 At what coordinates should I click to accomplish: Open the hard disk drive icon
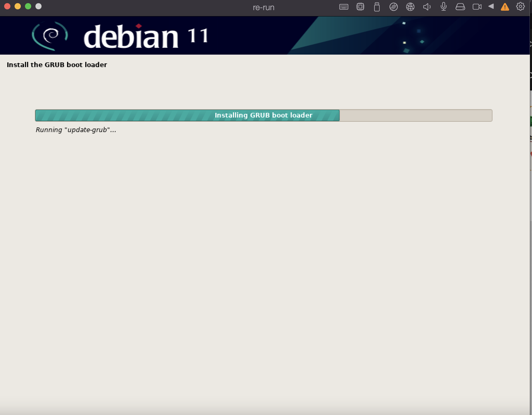tap(460, 7)
